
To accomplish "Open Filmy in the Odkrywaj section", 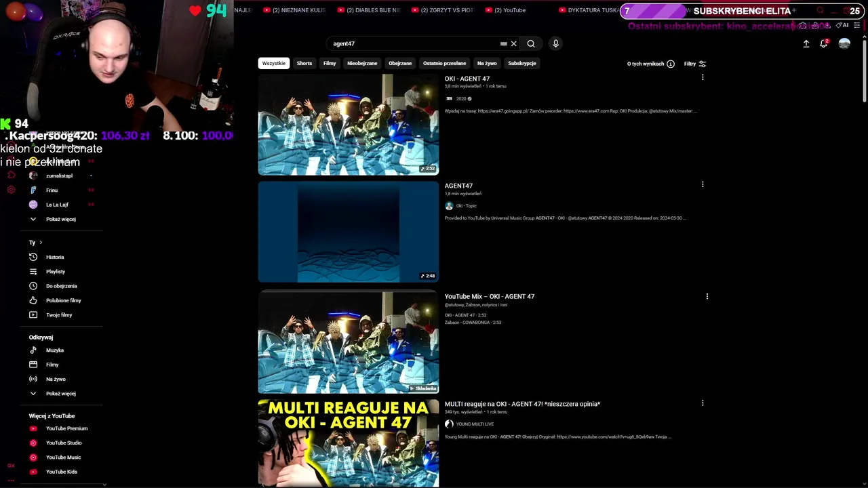I will (52, 365).
